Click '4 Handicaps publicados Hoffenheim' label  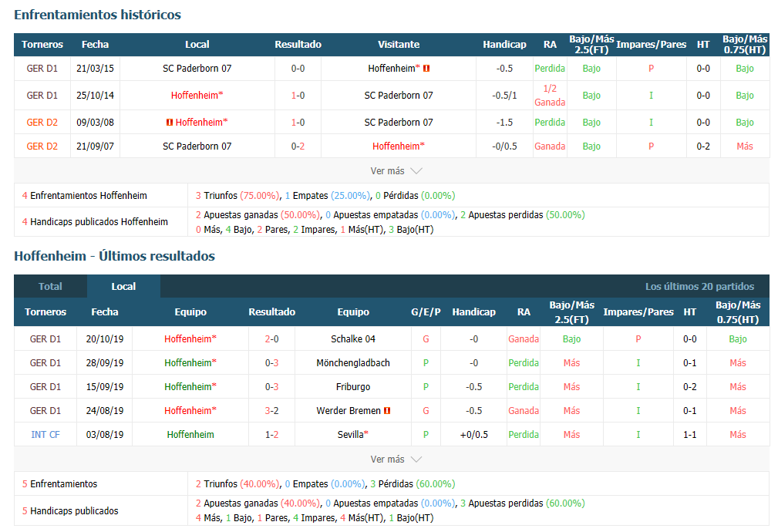coord(95,222)
